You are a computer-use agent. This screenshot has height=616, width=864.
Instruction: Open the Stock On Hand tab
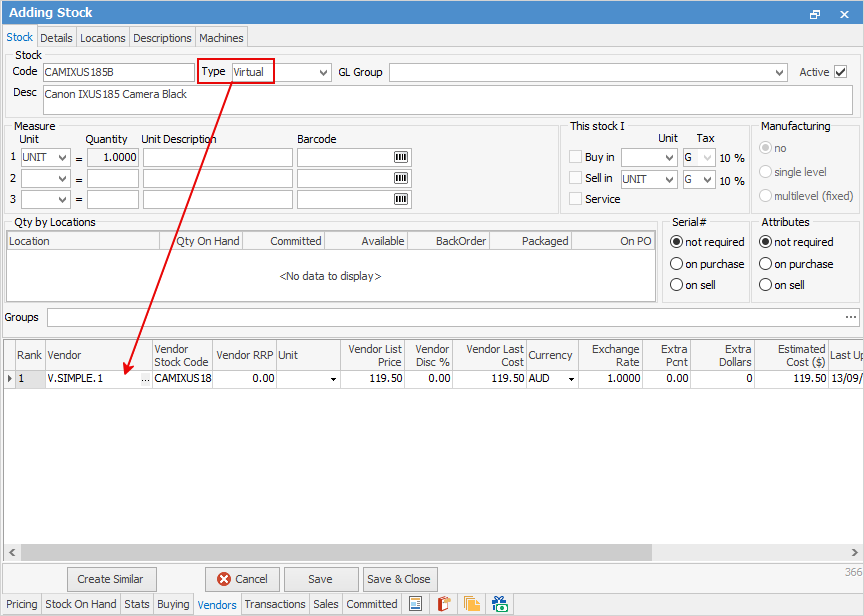click(x=80, y=604)
